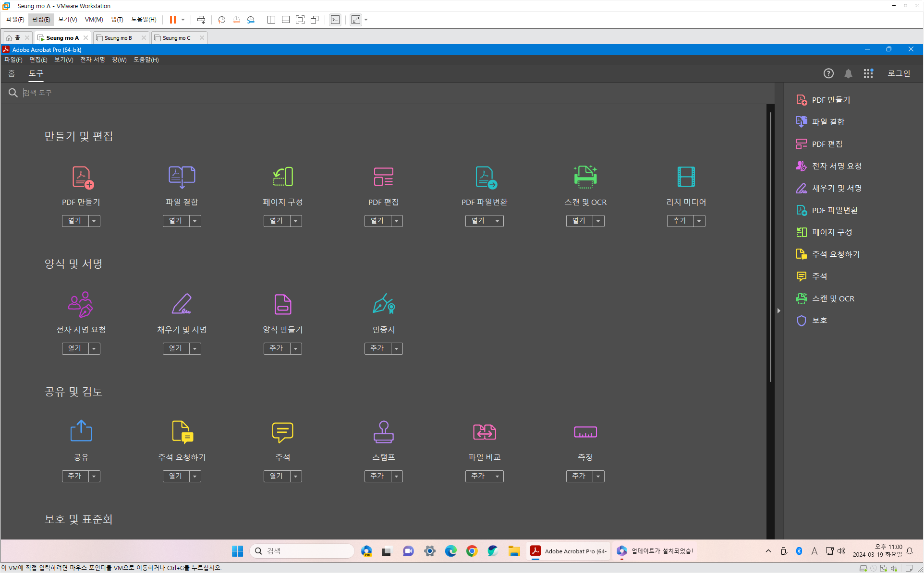Click the 로그인 sign-in button

899,73
